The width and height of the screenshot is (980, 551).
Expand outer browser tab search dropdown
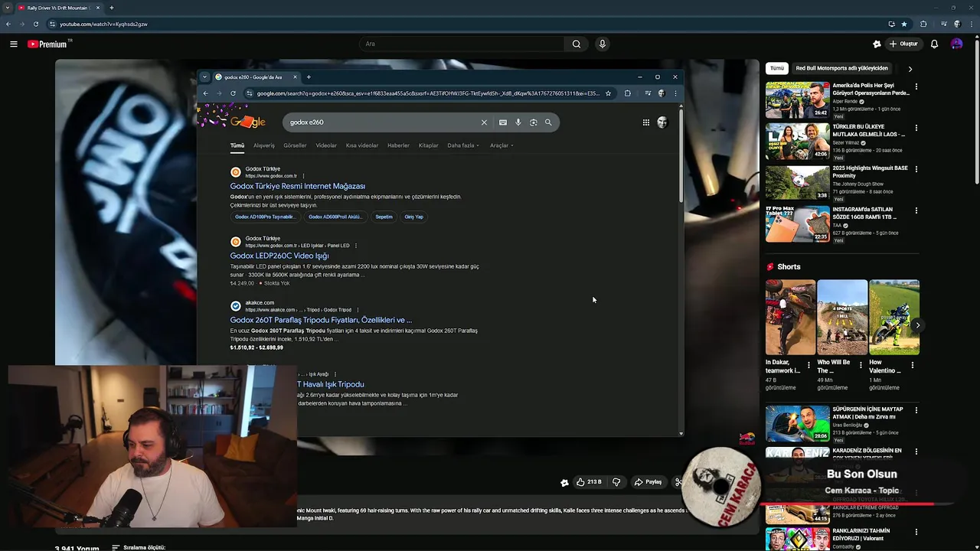8,8
